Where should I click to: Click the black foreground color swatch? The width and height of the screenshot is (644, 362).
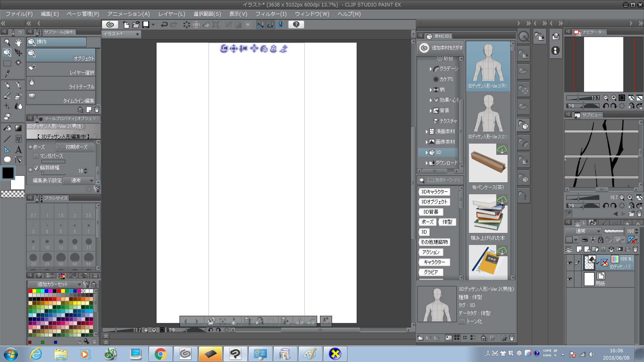point(8,173)
